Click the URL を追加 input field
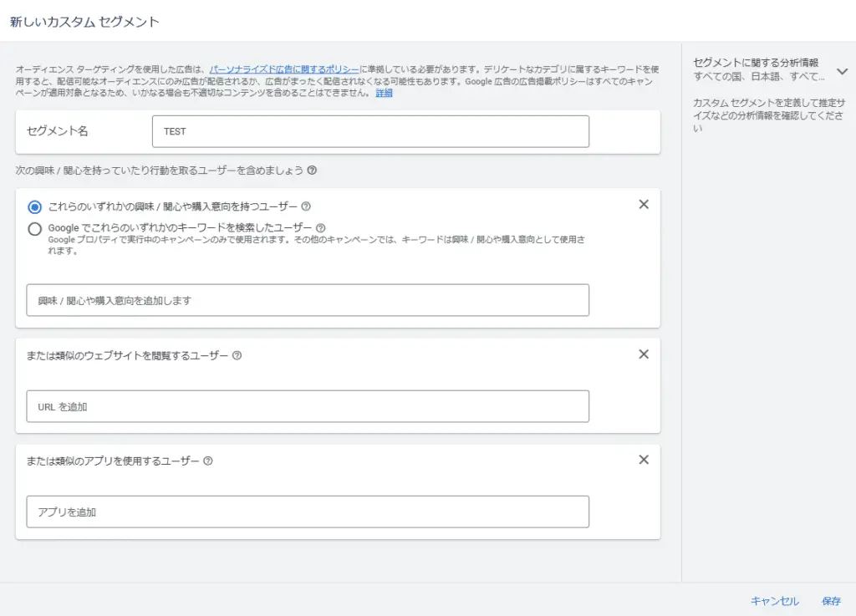Image resolution: width=856 pixels, height=616 pixels. [307, 405]
